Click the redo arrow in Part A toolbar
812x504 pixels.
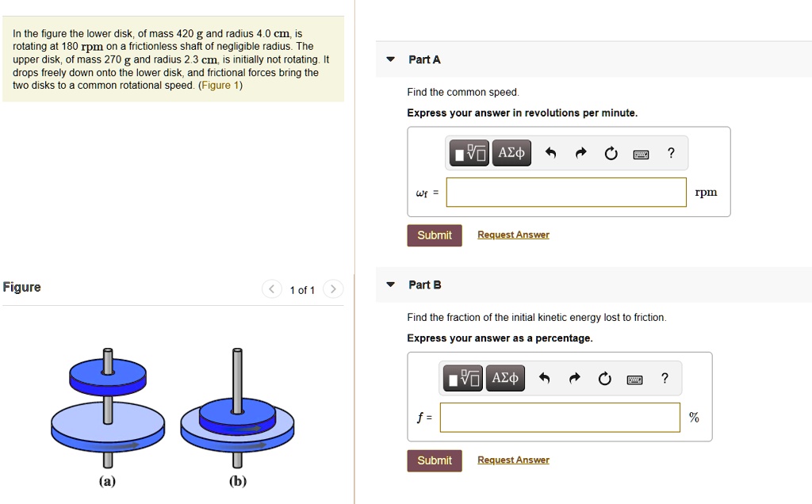pos(580,152)
